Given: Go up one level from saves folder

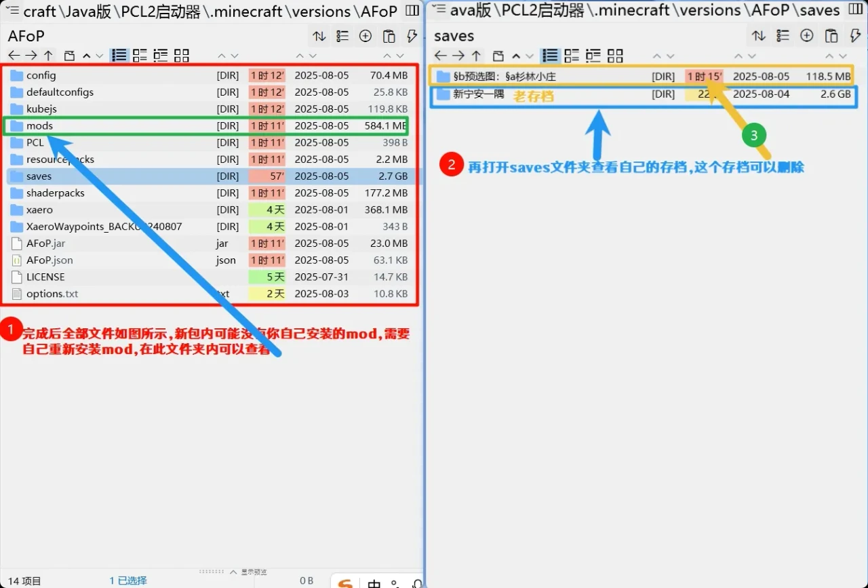Looking at the screenshot, I should pos(476,56).
